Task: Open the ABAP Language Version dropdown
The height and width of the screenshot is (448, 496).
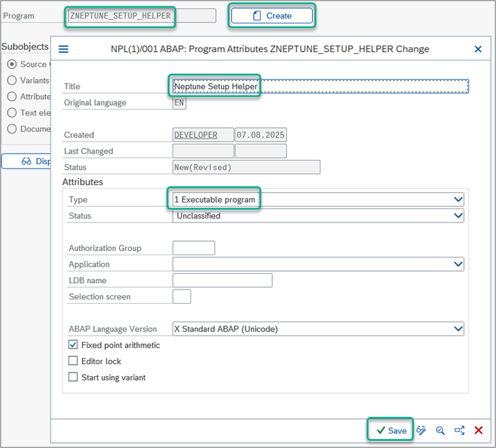Action: [458, 329]
